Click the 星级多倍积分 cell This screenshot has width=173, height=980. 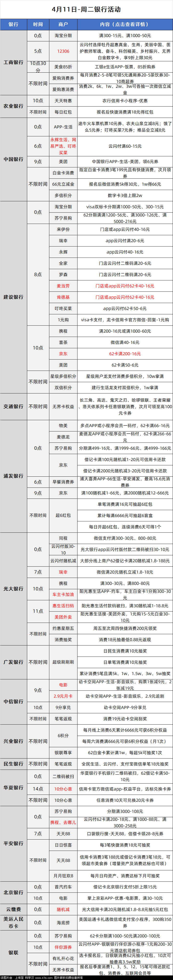coord(63,376)
